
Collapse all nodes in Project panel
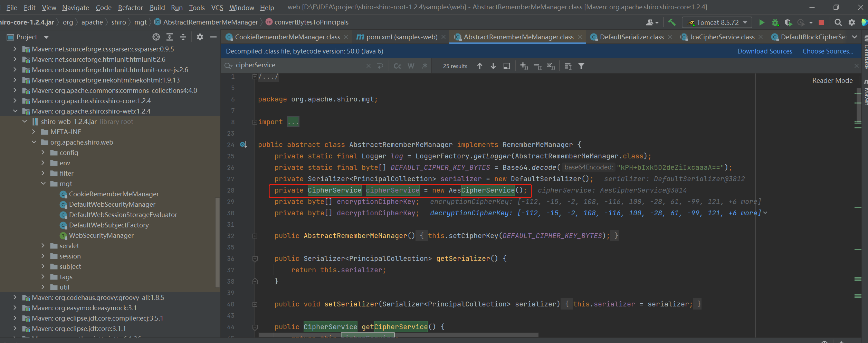pos(183,37)
